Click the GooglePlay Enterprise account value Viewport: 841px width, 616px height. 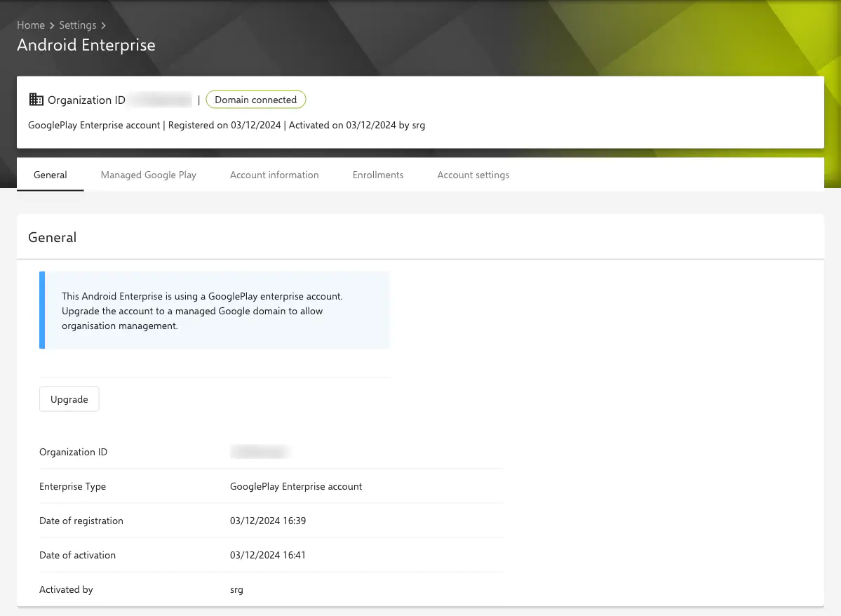[296, 487]
